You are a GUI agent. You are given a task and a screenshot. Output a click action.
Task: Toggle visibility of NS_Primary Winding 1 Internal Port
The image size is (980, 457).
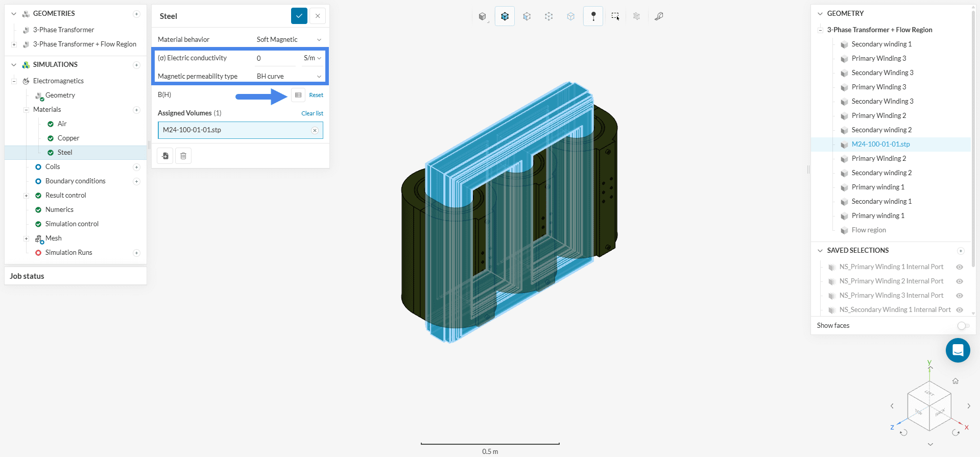click(x=960, y=267)
